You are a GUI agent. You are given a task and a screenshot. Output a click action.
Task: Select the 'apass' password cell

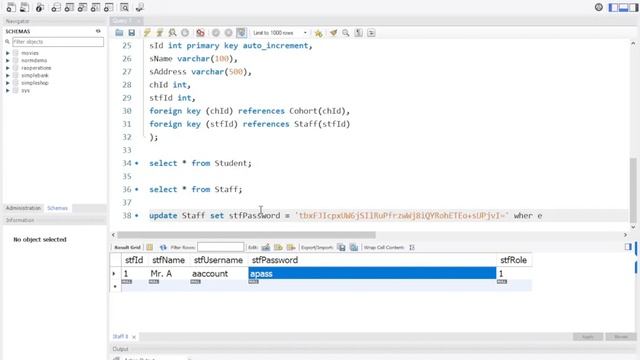point(372,273)
